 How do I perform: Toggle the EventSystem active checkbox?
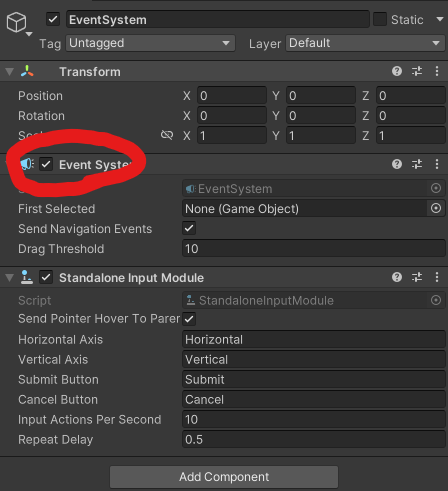pyautogui.click(x=53, y=19)
